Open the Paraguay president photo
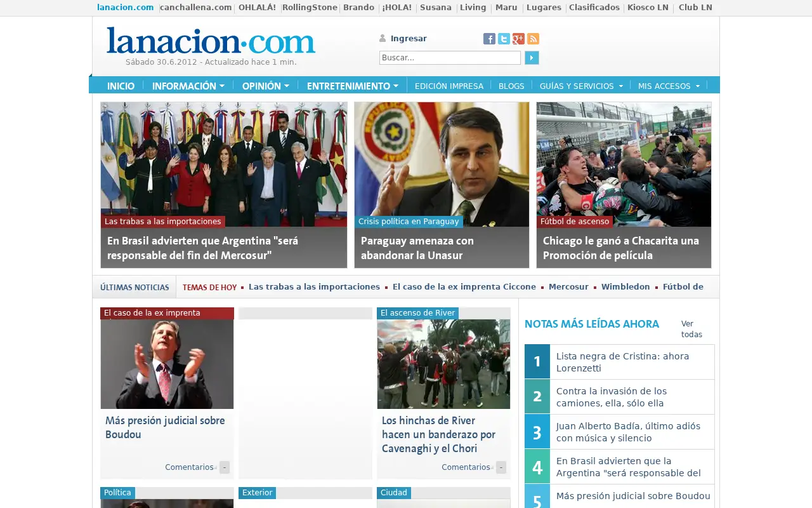The image size is (812, 508). tap(442, 164)
